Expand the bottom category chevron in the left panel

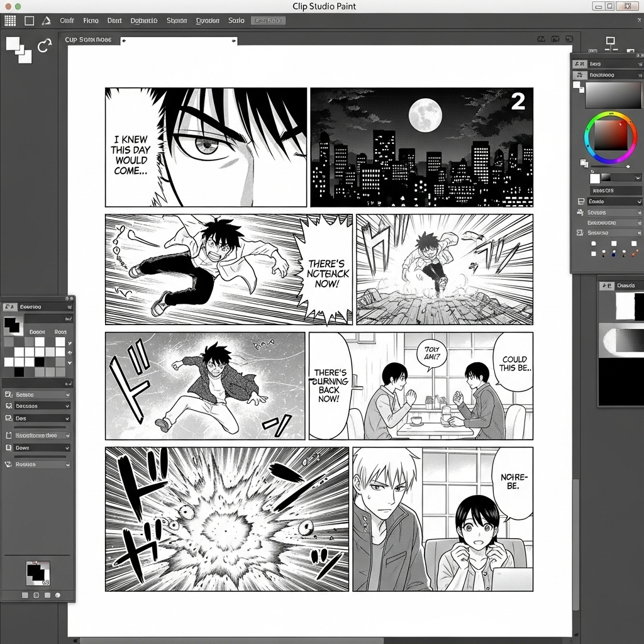point(68,465)
